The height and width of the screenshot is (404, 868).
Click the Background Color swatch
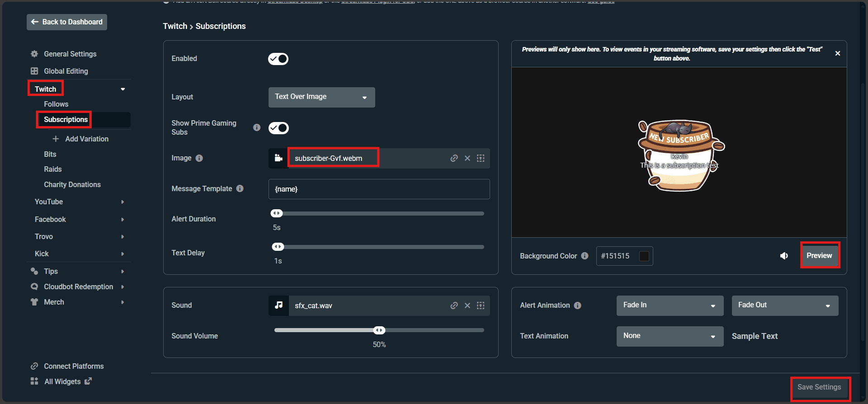[644, 256]
